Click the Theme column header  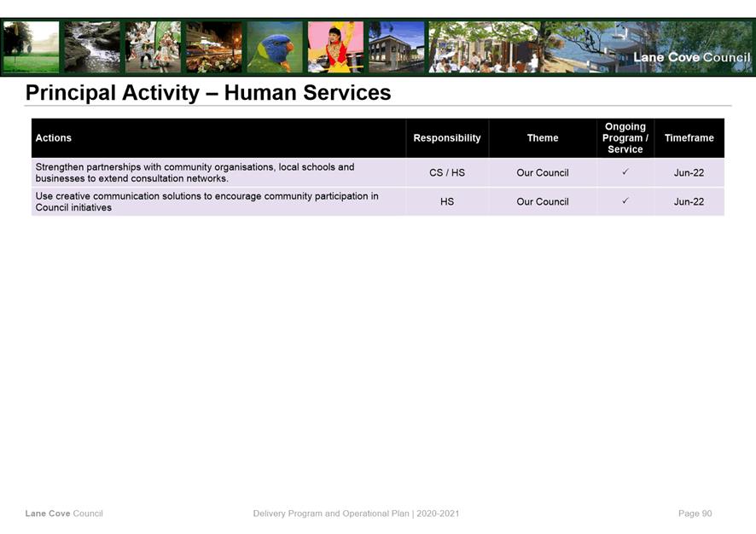(543, 138)
